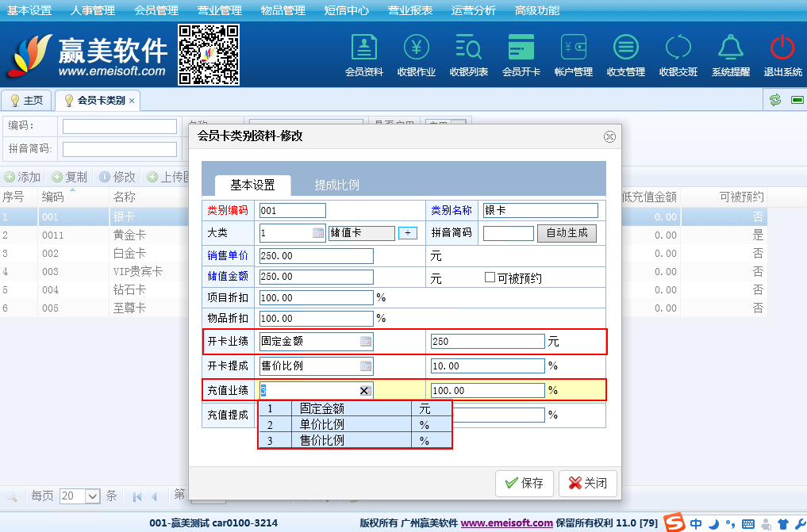
Task: Open the page size dropdown showing 20
Action: [92, 496]
